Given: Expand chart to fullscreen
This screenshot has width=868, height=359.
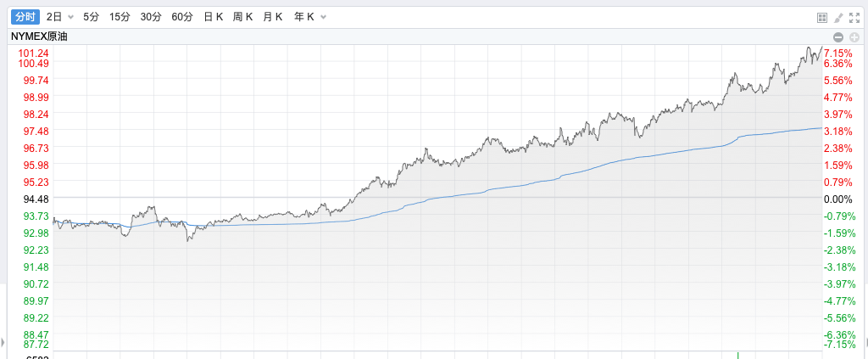Looking at the screenshot, I should coord(854,17).
